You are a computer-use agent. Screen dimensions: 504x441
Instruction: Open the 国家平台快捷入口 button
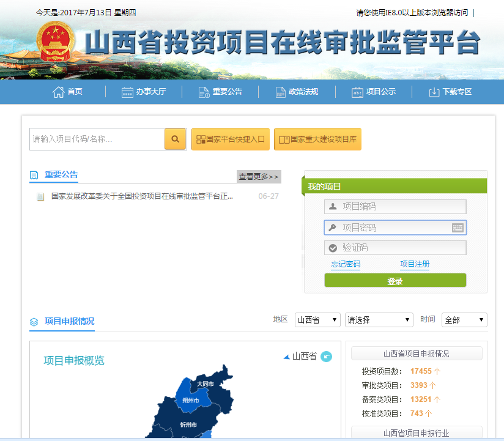230,139
